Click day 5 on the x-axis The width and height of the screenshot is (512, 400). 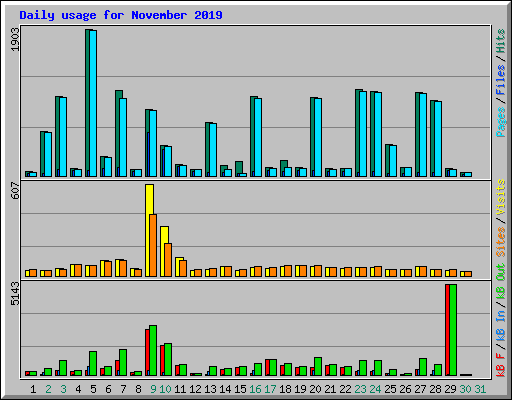point(93,389)
